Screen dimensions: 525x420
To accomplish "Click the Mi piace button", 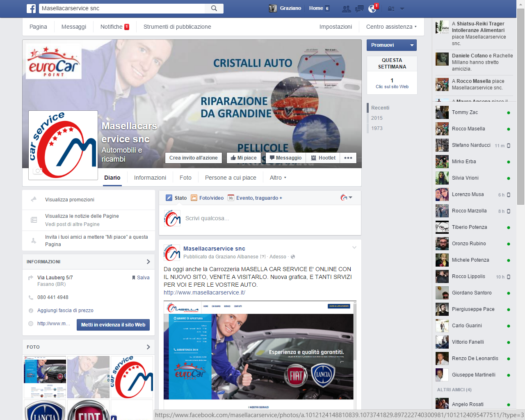I will coord(244,158).
